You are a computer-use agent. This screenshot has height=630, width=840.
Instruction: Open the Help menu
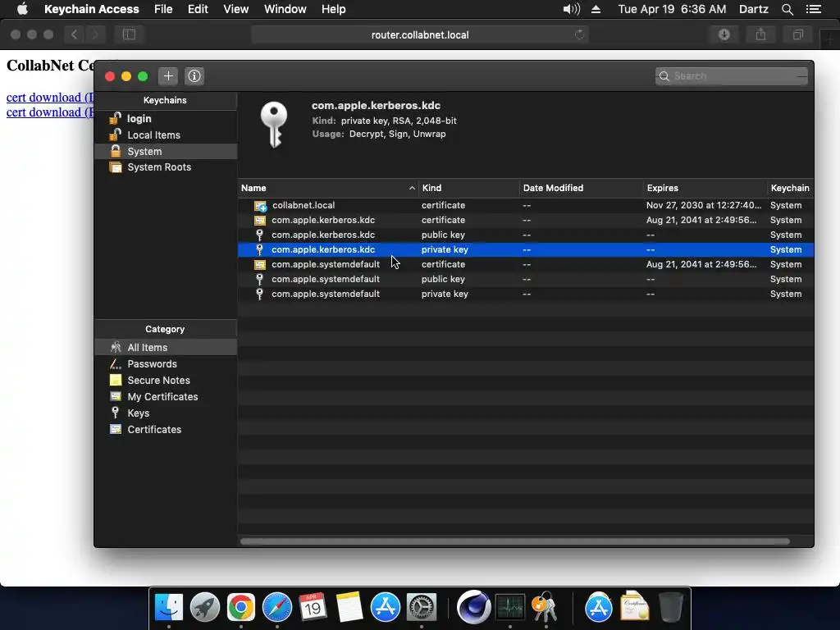[333, 9]
